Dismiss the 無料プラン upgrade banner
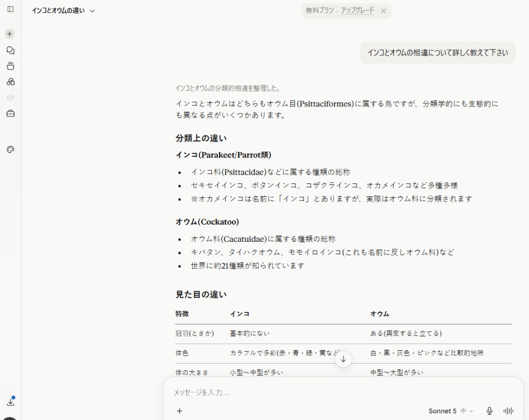The image size is (529, 420). click(x=384, y=11)
